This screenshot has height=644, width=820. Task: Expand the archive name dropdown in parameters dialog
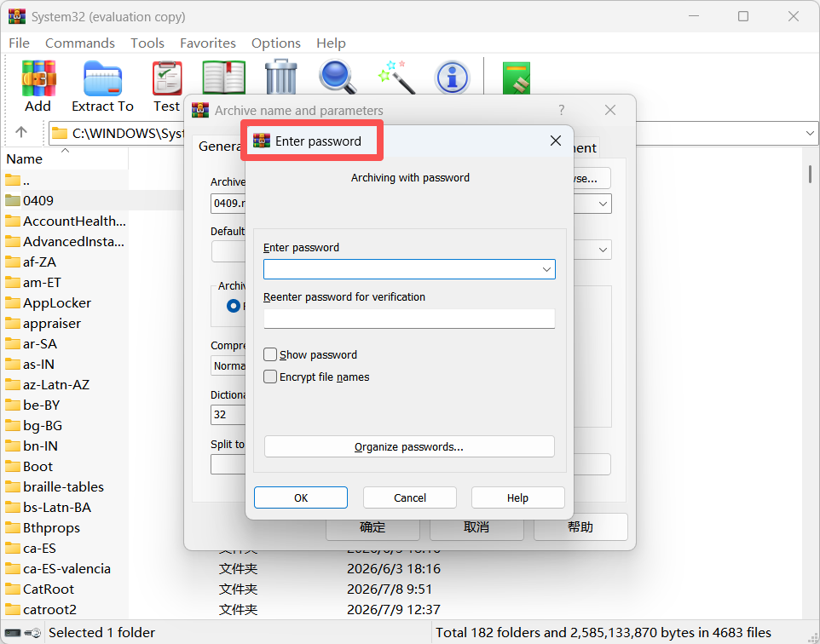point(603,204)
